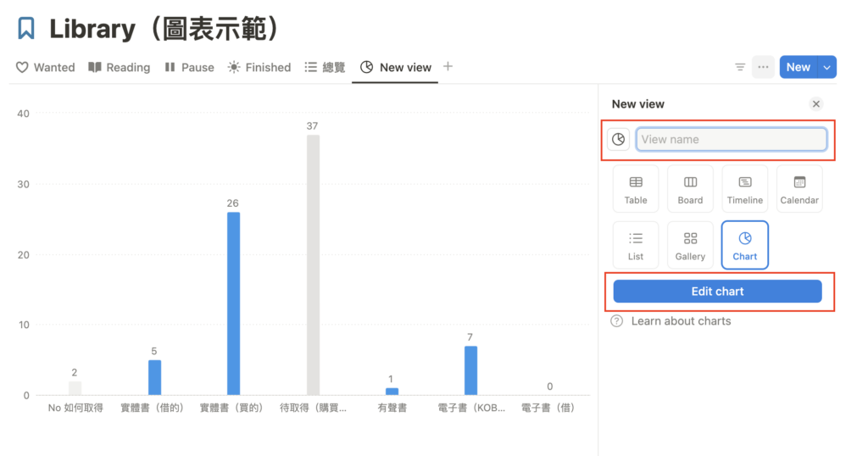
Task: Select the Chart view type
Action: pyautogui.click(x=744, y=245)
